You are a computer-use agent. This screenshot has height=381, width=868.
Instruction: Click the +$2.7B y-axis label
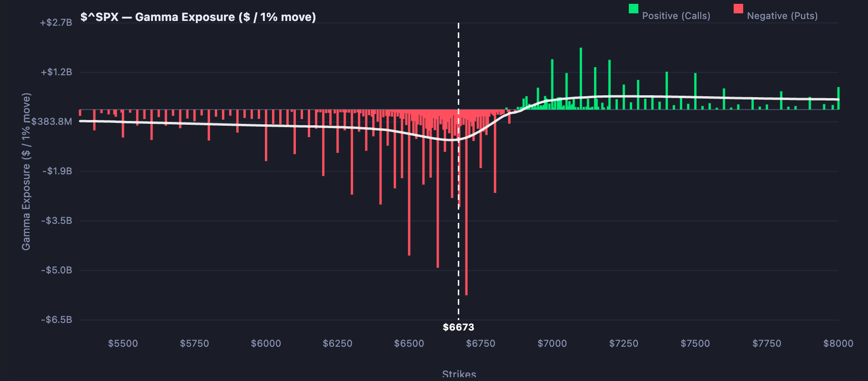(56, 23)
